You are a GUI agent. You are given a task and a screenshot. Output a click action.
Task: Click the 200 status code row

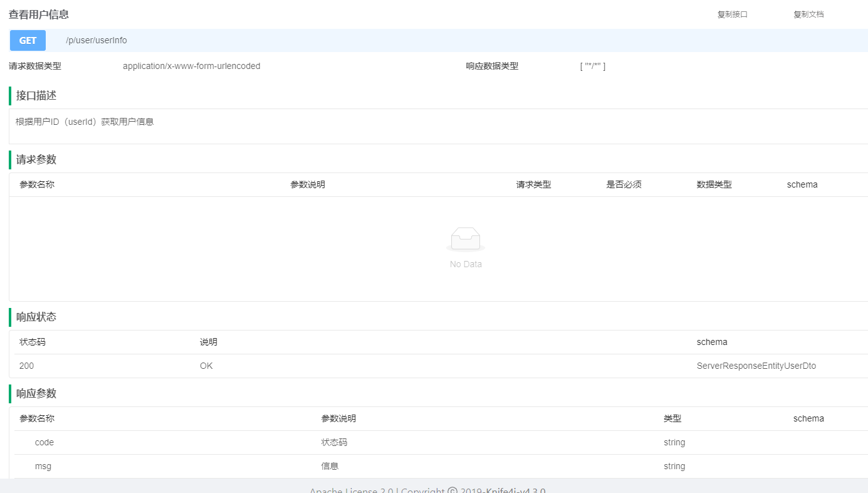(27, 366)
